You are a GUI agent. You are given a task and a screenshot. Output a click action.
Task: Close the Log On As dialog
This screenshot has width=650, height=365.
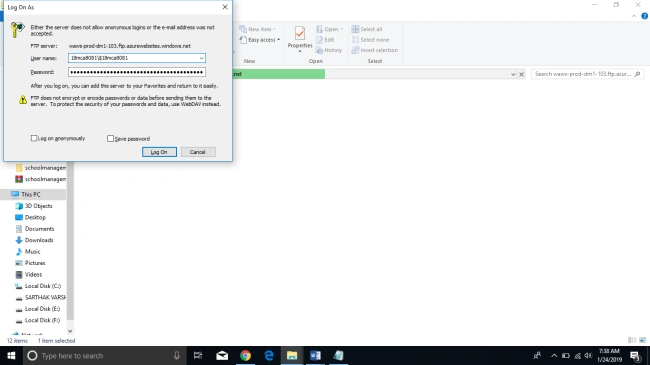225,7
